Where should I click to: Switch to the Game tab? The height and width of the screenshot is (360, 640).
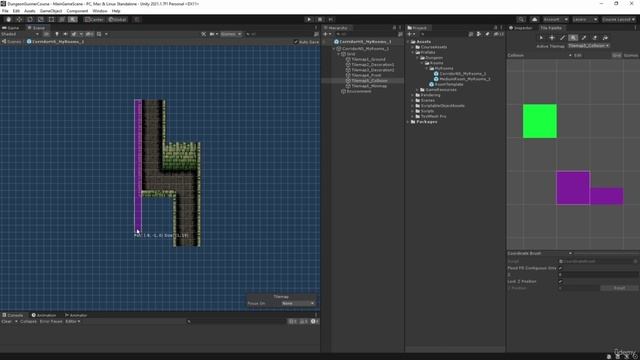[11, 28]
